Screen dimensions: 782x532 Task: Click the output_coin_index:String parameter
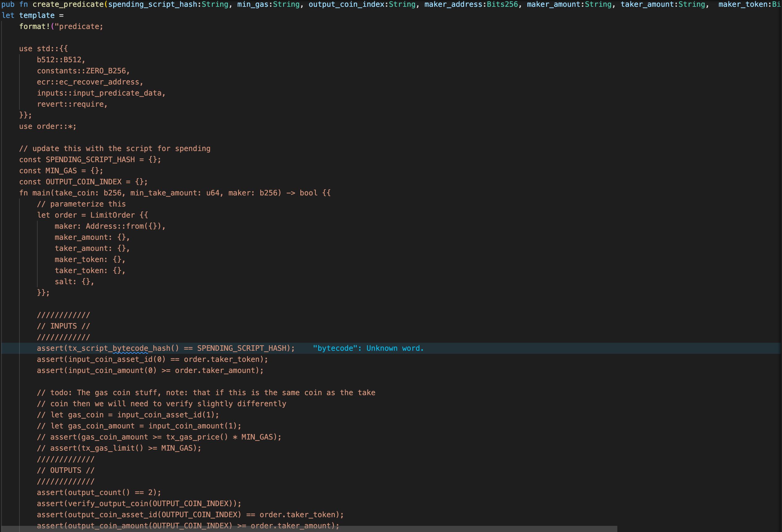[362, 4]
